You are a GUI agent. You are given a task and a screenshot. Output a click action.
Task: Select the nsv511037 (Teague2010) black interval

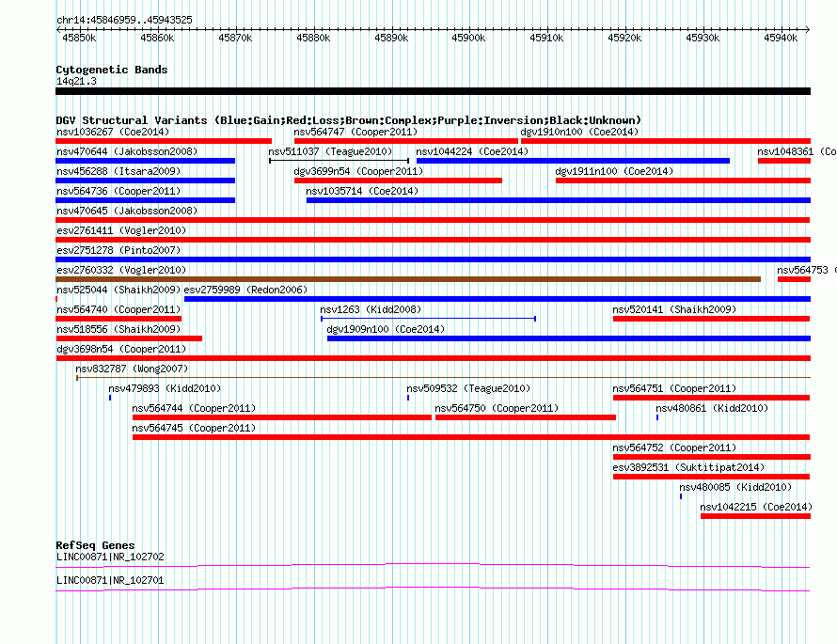pos(339,161)
